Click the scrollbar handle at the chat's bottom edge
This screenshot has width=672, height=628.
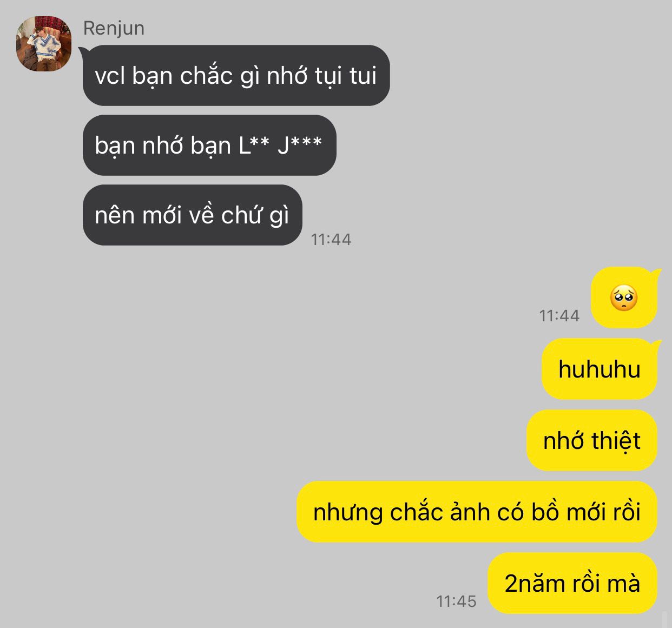(664, 619)
